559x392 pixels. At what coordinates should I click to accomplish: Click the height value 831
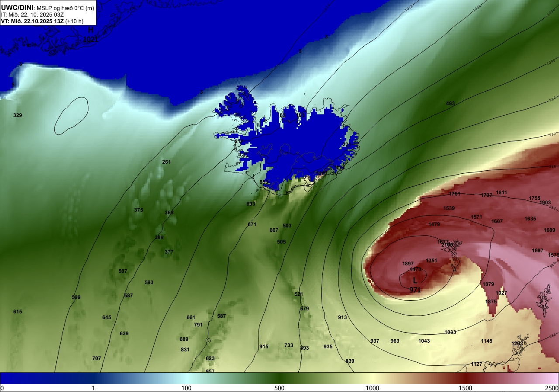click(x=185, y=350)
